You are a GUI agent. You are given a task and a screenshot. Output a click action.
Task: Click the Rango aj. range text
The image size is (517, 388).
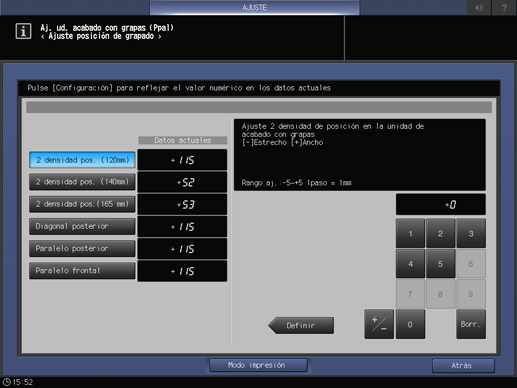[x=296, y=183]
